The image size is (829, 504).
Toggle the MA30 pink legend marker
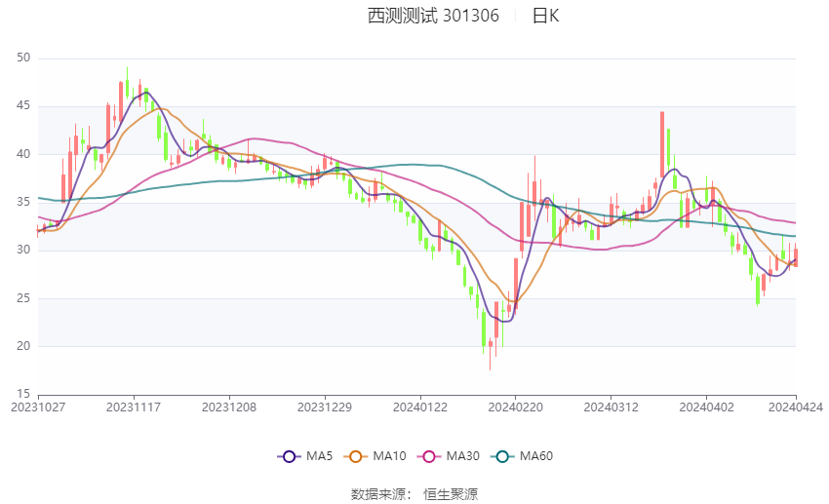[429, 456]
